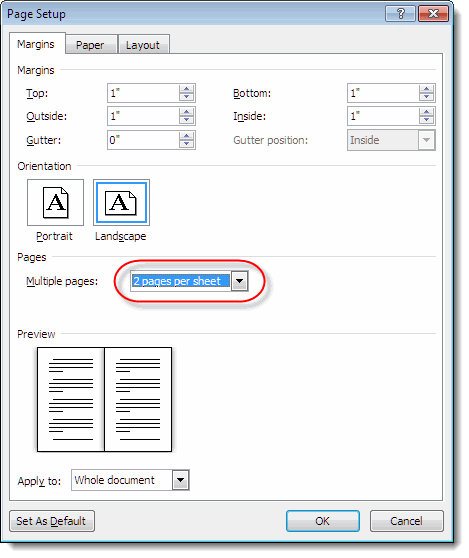Click the Cancel button
This screenshot has height=558, width=469.
406,521
